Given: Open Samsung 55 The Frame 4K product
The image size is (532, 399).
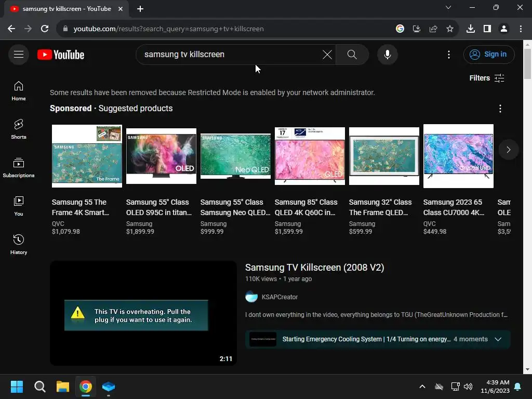Looking at the screenshot, I should (x=81, y=207).
